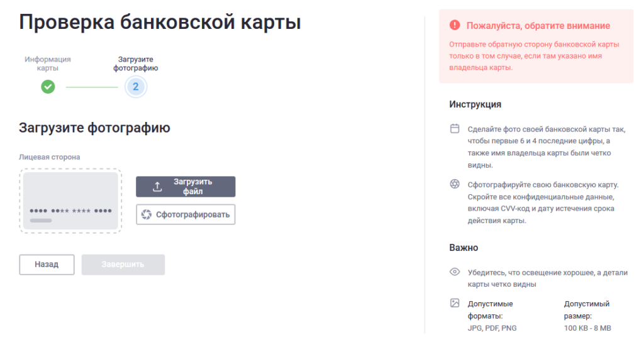Screen dimensions: 644x352
Task: Select the Загрузите фотографию step label
Action: 135,63
